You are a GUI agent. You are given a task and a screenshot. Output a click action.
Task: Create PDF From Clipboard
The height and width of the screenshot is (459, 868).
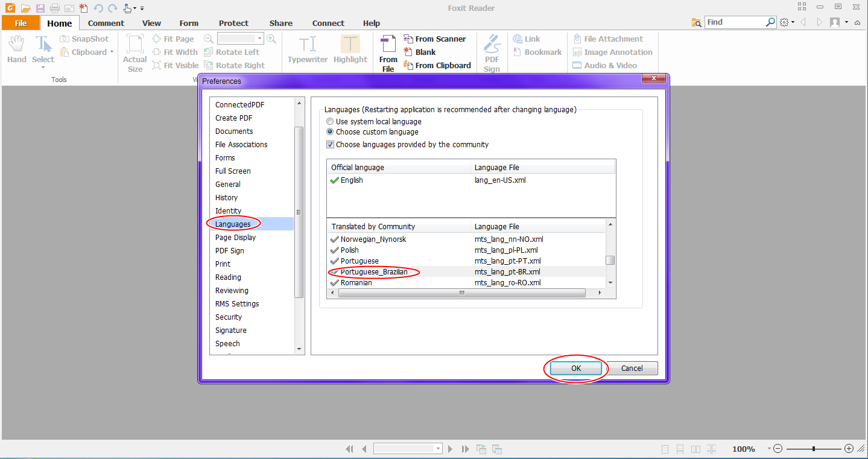coord(437,65)
